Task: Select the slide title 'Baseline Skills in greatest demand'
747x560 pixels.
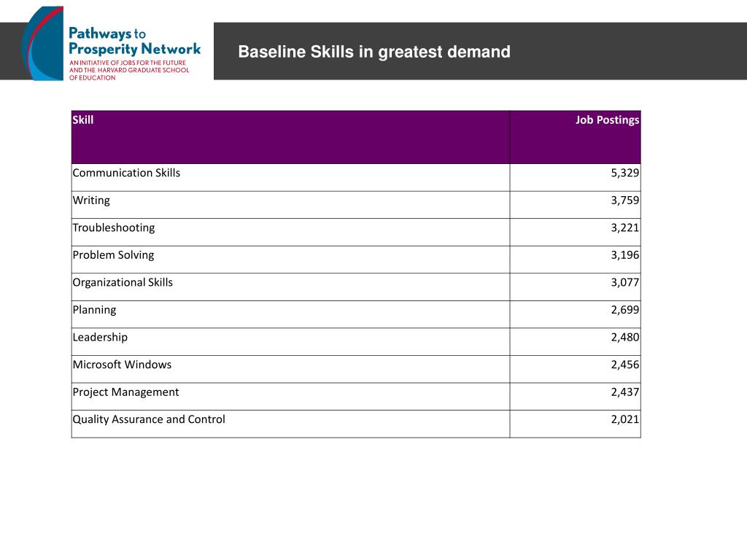Action: click(x=374, y=52)
